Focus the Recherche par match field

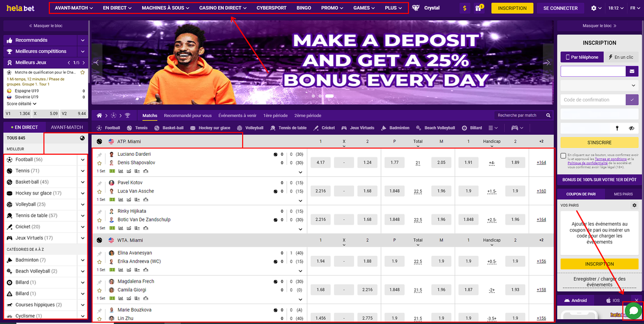pos(519,116)
